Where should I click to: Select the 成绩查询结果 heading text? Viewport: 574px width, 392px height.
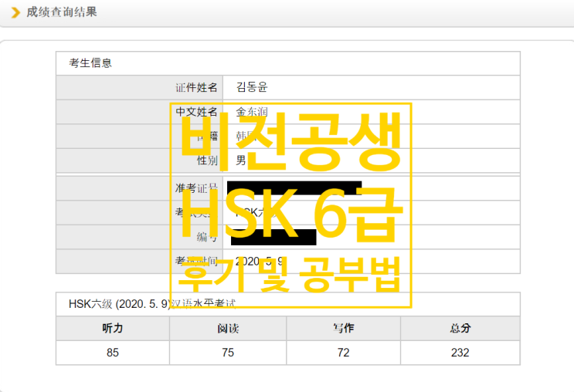62,12
